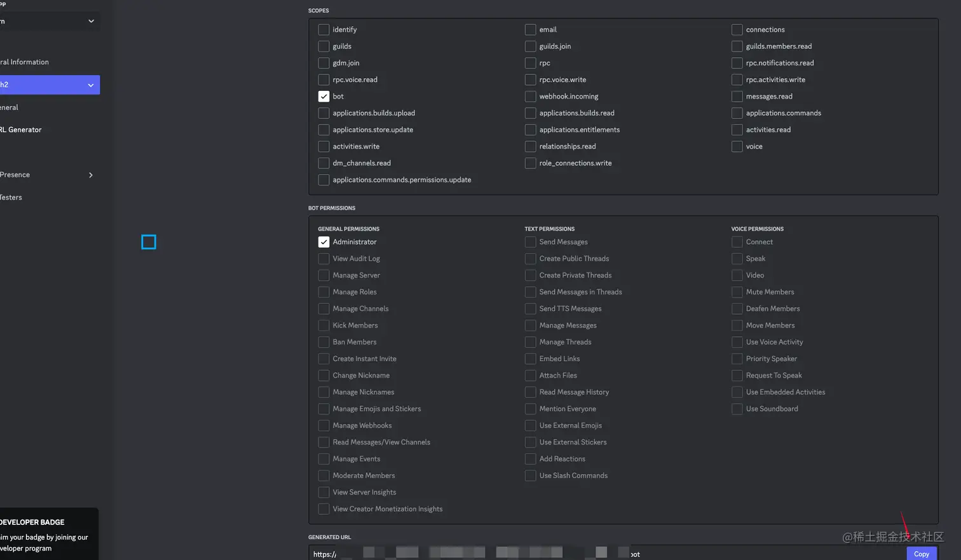
Task: Enable the identify scope checkbox
Action: 324,30
